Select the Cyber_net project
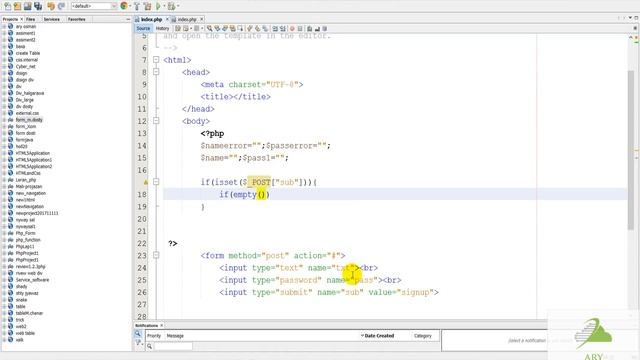This screenshot has height=360, width=640. coord(25,67)
